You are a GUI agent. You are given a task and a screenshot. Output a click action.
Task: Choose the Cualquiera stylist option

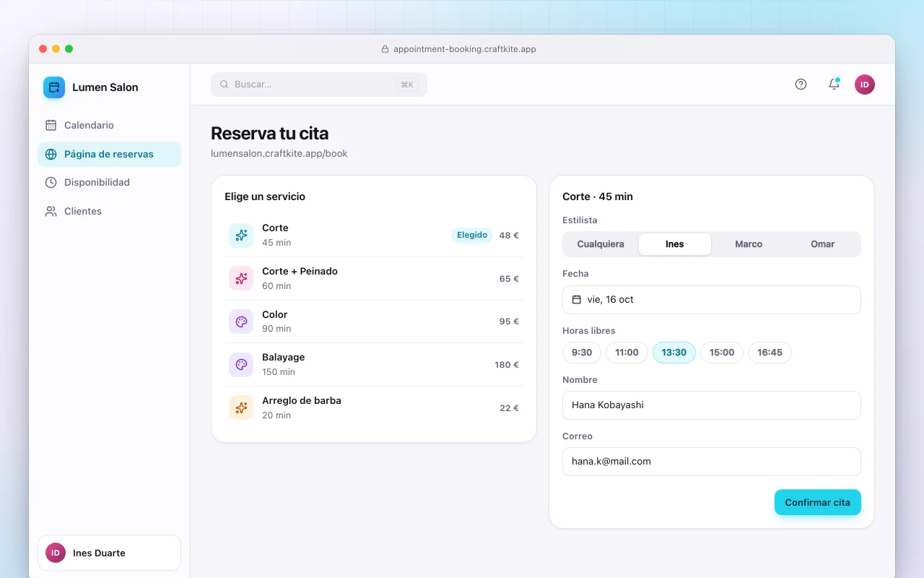click(601, 244)
